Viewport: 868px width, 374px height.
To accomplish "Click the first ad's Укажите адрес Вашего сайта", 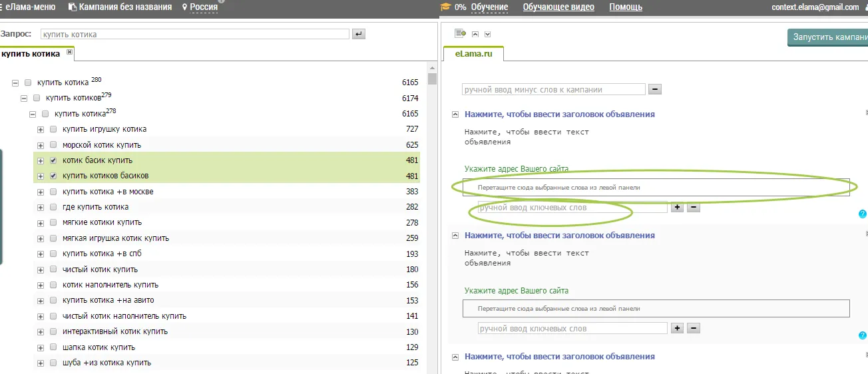I will coord(517,169).
